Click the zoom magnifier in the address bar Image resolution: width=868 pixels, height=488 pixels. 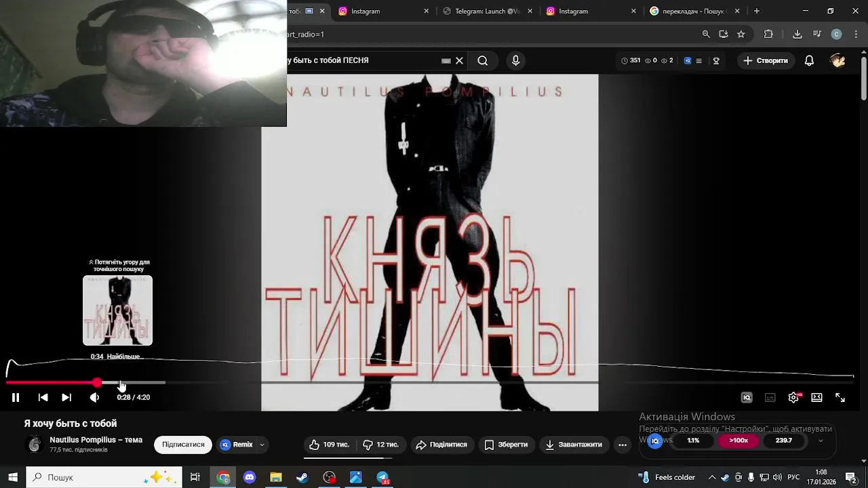(x=706, y=34)
